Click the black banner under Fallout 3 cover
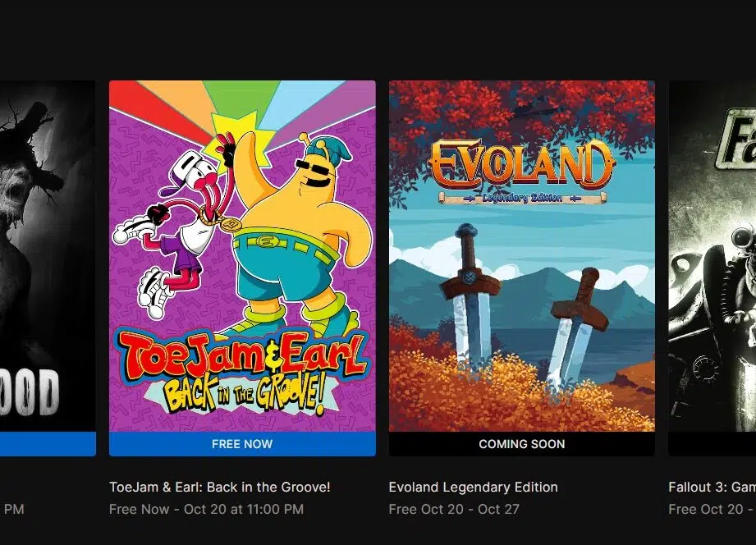Image resolution: width=756 pixels, height=545 pixels. click(x=712, y=444)
